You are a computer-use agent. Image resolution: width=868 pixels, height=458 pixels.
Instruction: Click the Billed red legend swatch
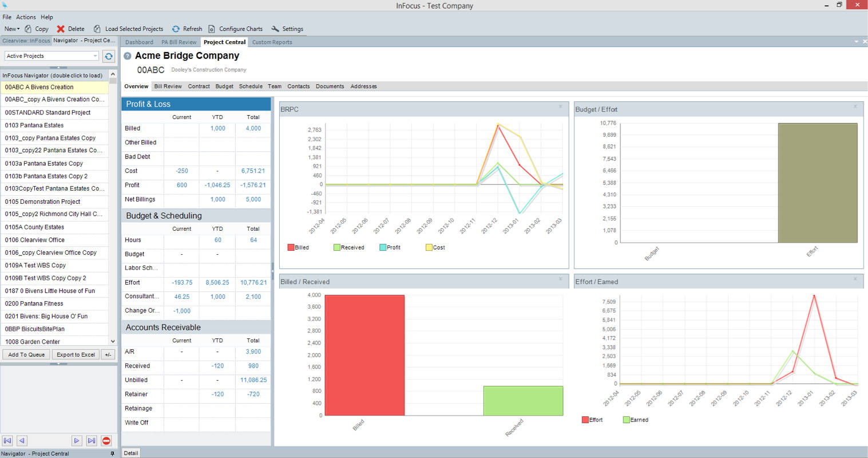click(x=291, y=247)
